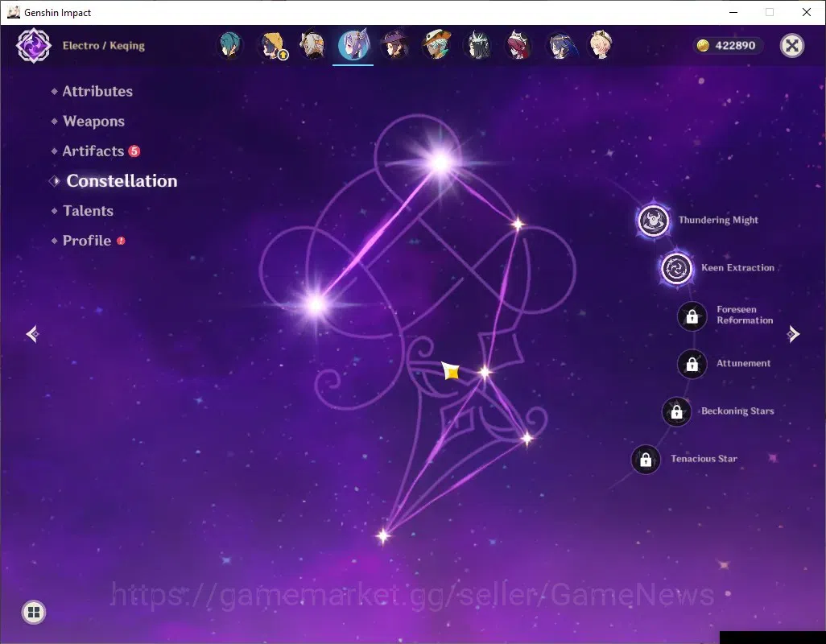Click the Electro / Keqing title text
826x644 pixels.
click(x=104, y=46)
